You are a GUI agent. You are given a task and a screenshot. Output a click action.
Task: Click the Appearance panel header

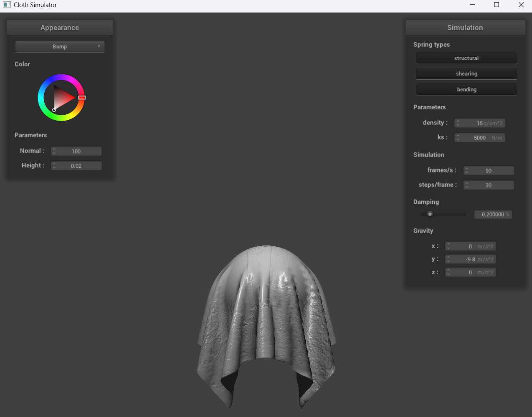(x=60, y=28)
